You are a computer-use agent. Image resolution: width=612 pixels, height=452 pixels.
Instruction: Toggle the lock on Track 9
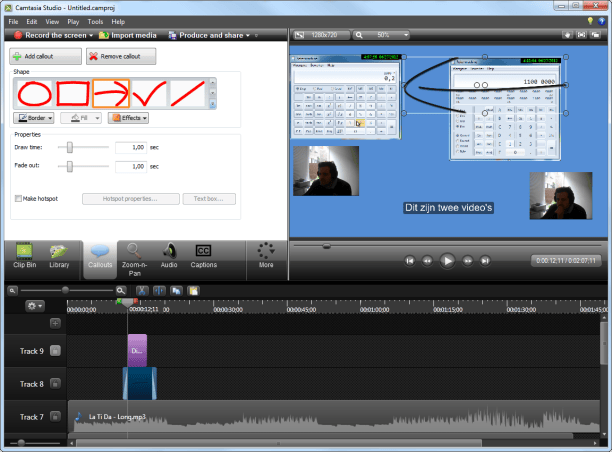pyautogui.click(x=55, y=351)
